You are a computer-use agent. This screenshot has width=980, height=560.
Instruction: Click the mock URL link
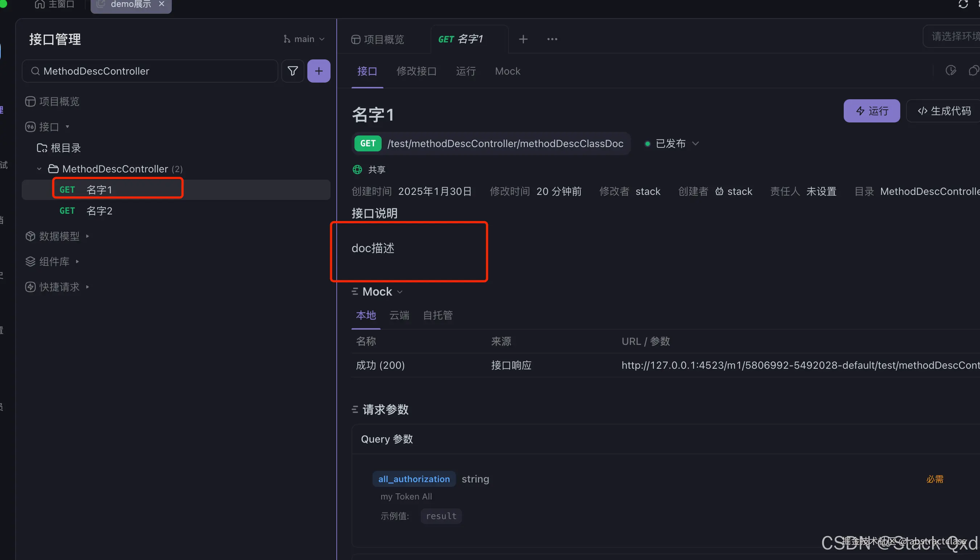point(800,365)
